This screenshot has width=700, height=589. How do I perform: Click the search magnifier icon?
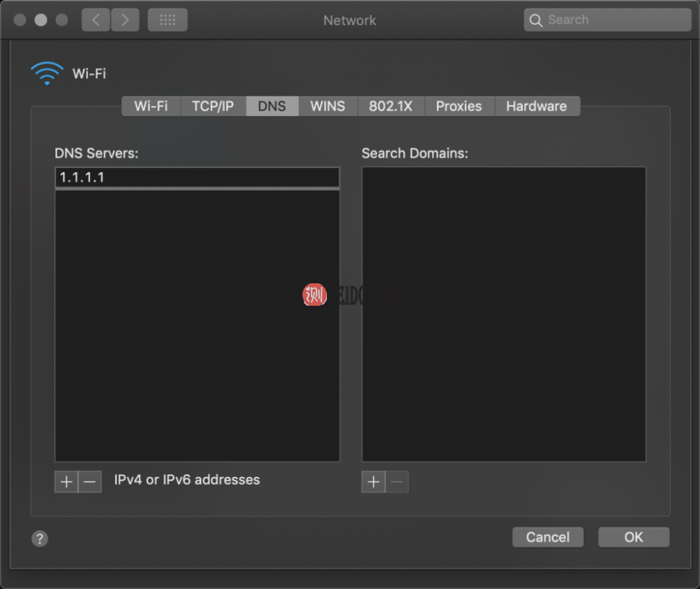click(536, 20)
